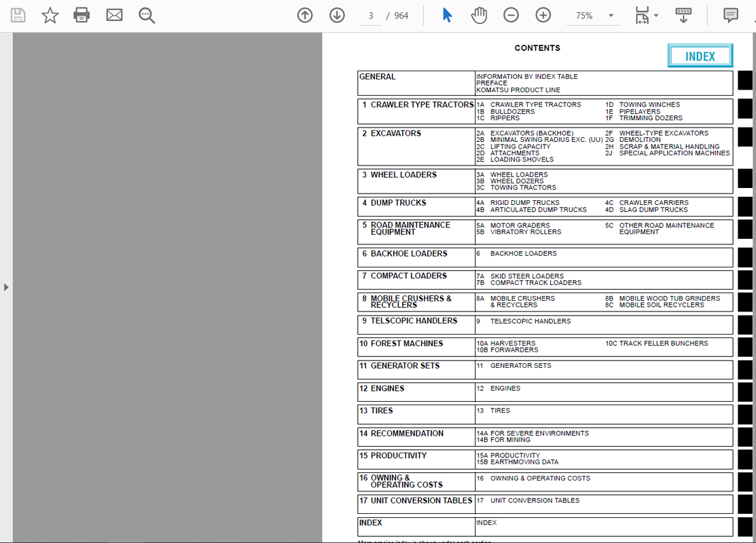This screenshot has width=756, height=543.
Task: Open 13 TIRES section heading
Action: (376, 411)
